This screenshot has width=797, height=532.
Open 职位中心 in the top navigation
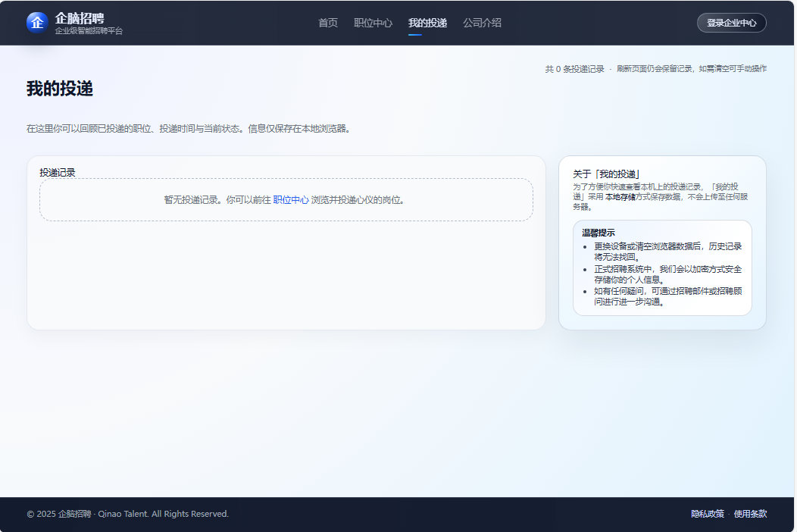click(x=373, y=23)
